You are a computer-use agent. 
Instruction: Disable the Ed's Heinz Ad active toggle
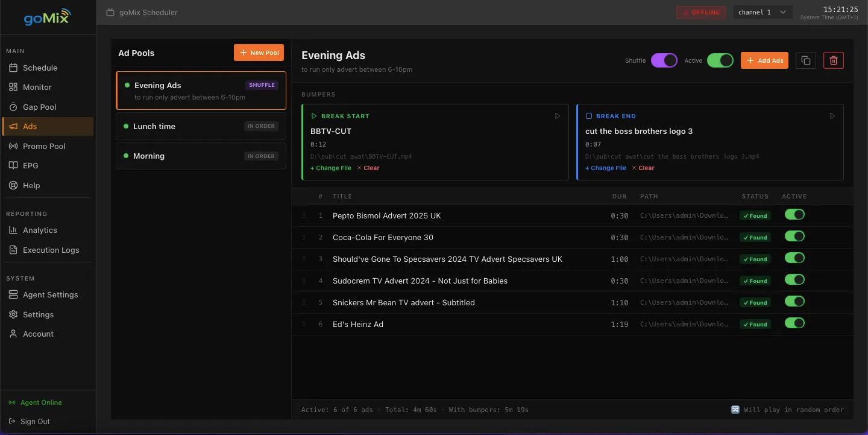(x=794, y=323)
